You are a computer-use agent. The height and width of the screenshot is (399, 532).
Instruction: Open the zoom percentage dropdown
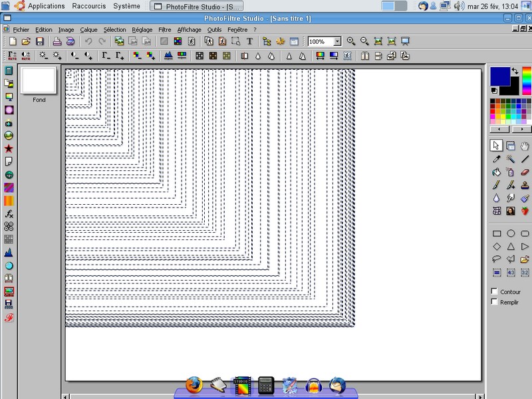pos(337,41)
